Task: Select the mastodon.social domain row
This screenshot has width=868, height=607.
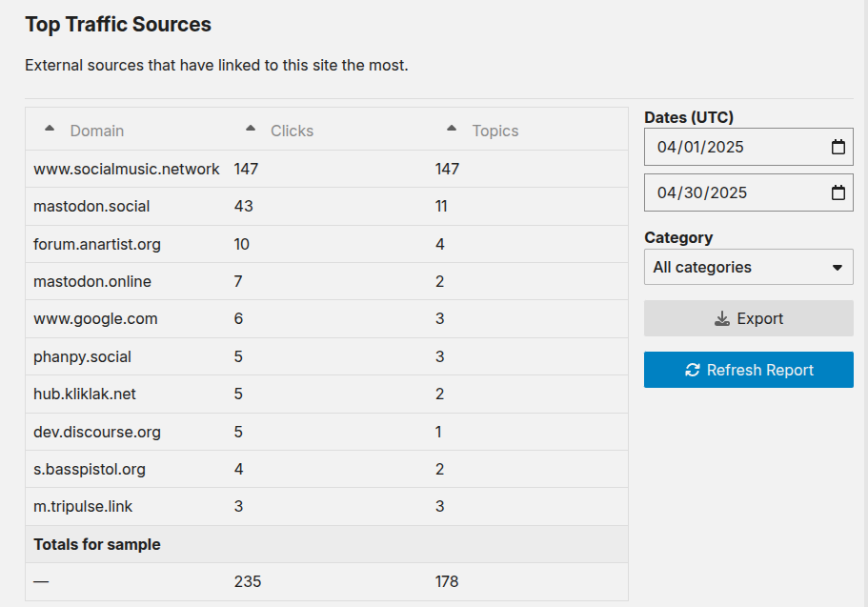Action: (327, 207)
